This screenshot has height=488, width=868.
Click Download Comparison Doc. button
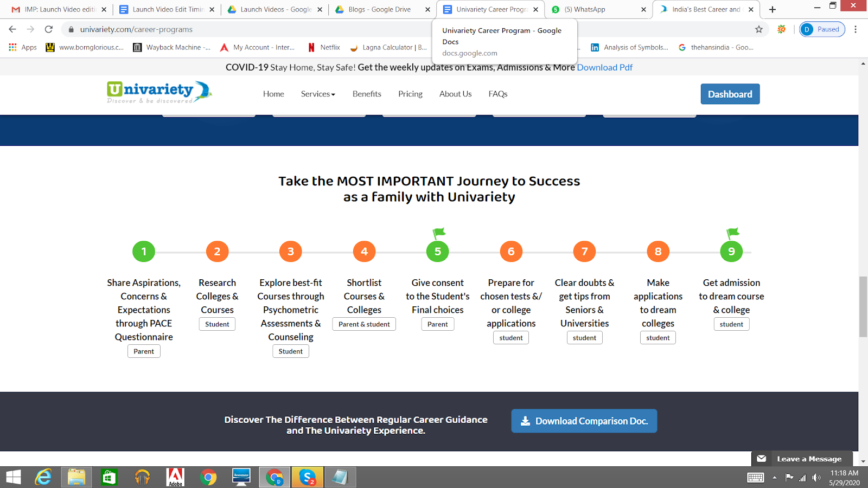[x=584, y=421]
